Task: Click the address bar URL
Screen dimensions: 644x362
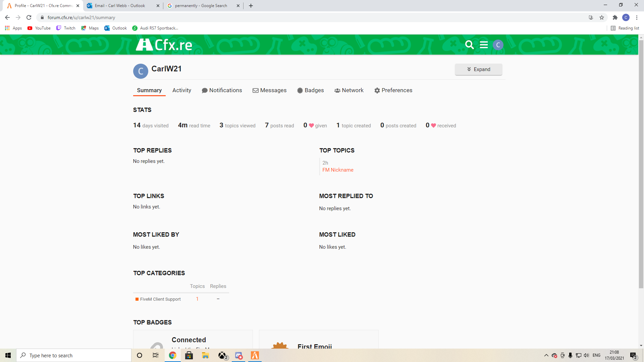Action: pos(81,17)
